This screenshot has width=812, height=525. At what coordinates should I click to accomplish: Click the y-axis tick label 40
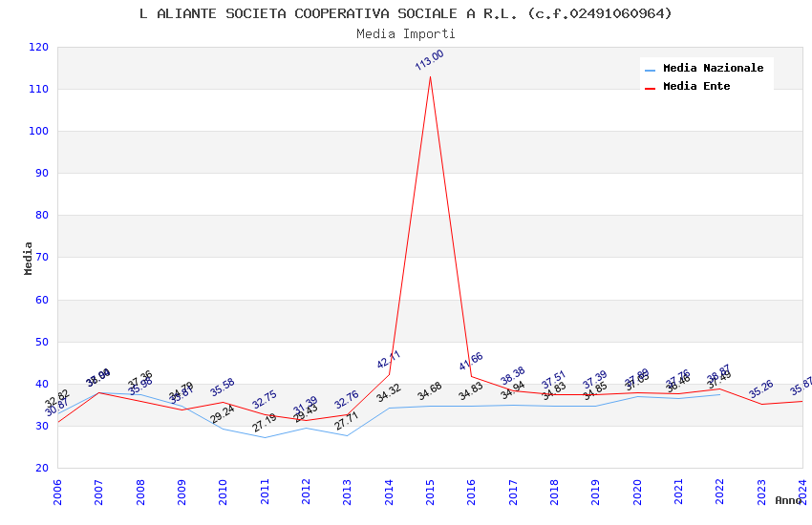pos(41,385)
